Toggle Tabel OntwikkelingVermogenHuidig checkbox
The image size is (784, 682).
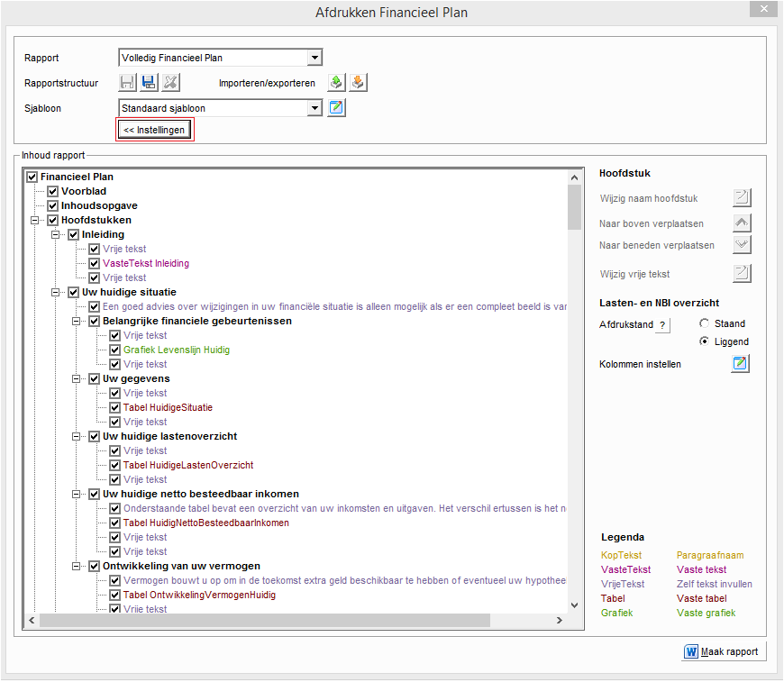coord(115,595)
